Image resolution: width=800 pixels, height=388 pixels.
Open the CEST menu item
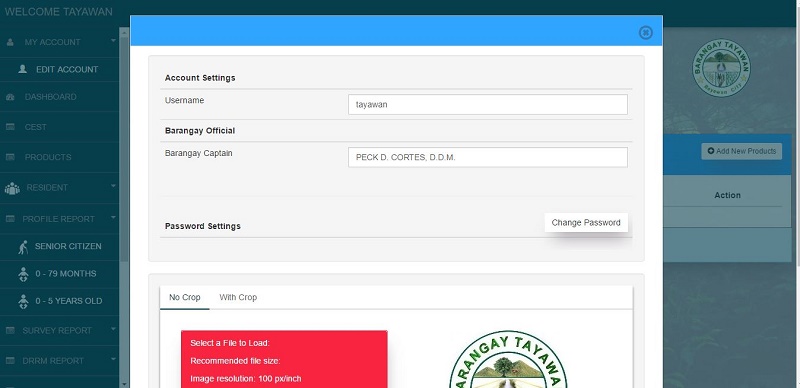[36, 127]
